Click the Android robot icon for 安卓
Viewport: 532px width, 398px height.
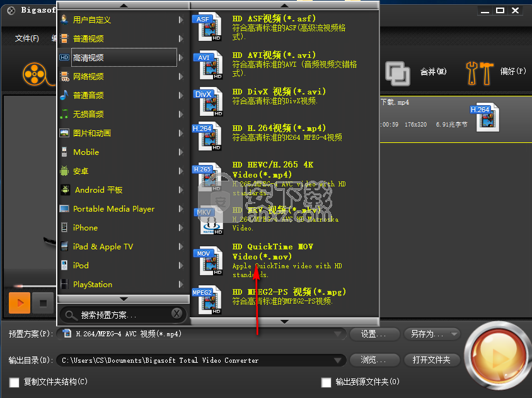(x=64, y=171)
